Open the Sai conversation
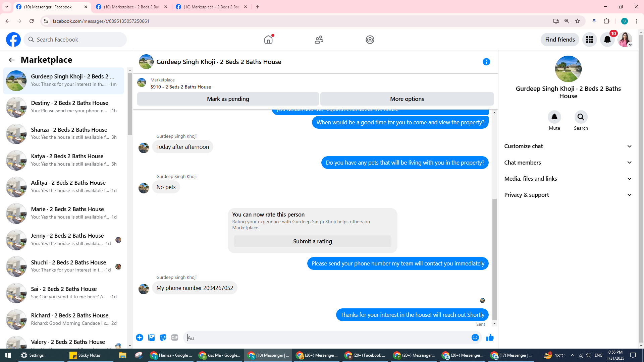This screenshot has width=644, height=362. tap(64, 293)
